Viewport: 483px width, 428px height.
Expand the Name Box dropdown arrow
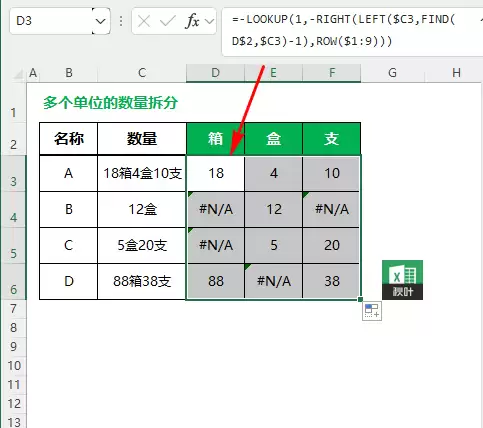tap(100, 22)
